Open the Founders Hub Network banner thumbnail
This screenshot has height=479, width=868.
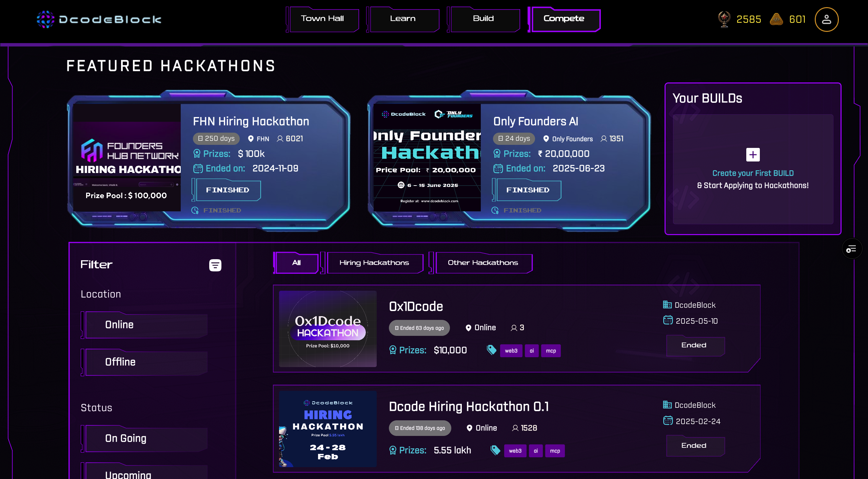click(x=127, y=158)
